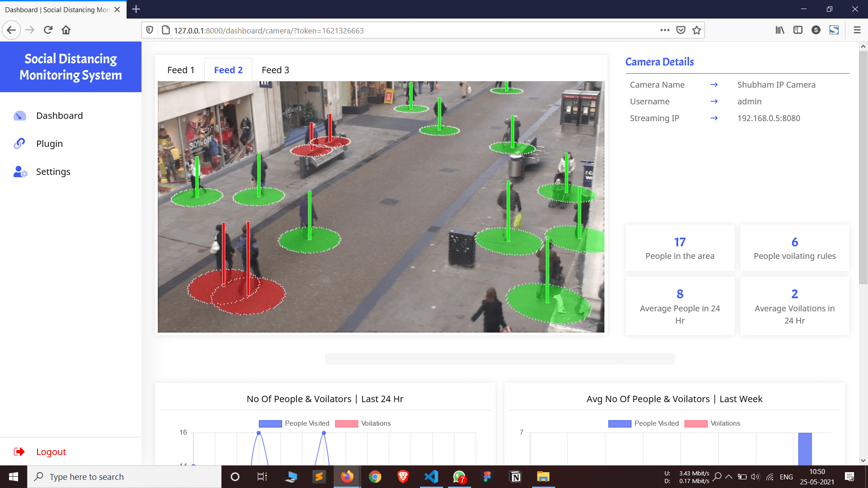Click the browser address bar
The image size is (868, 488).
(411, 30)
